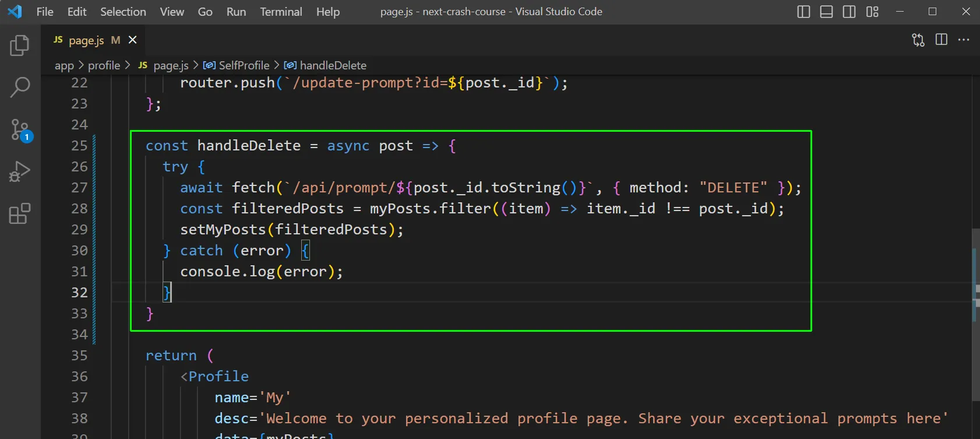The height and width of the screenshot is (439, 980).
Task: Open the File menu
Action: (45, 12)
